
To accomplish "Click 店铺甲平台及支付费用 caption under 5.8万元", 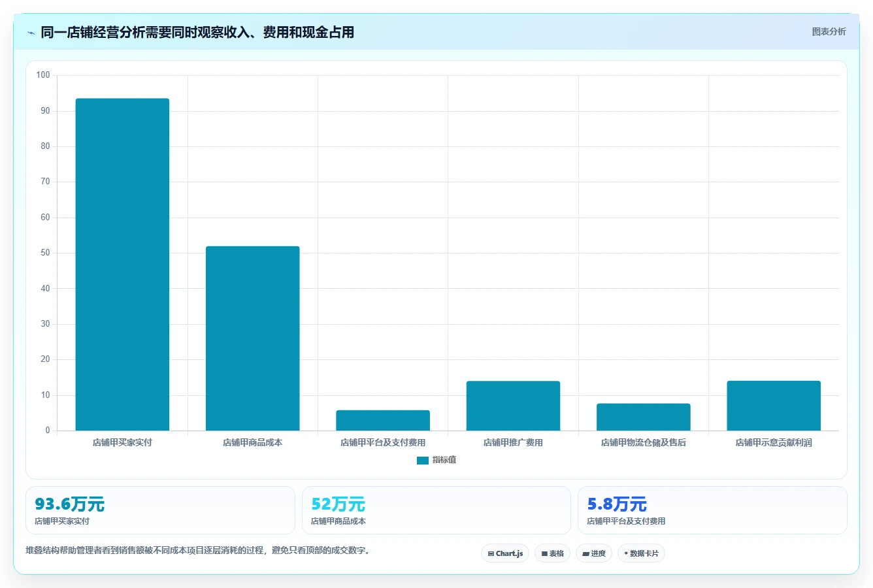I will coord(626,521).
